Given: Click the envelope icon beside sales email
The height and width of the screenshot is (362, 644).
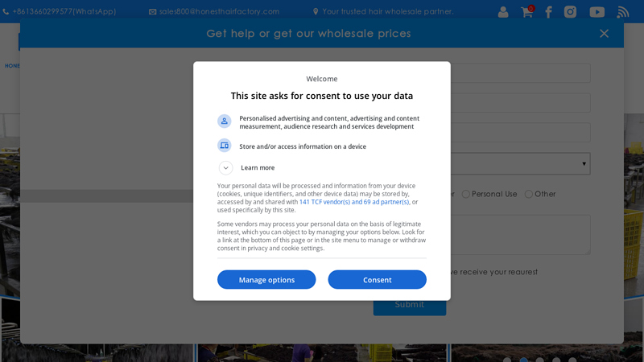Looking at the screenshot, I should pyautogui.click(x=153, y=12).
